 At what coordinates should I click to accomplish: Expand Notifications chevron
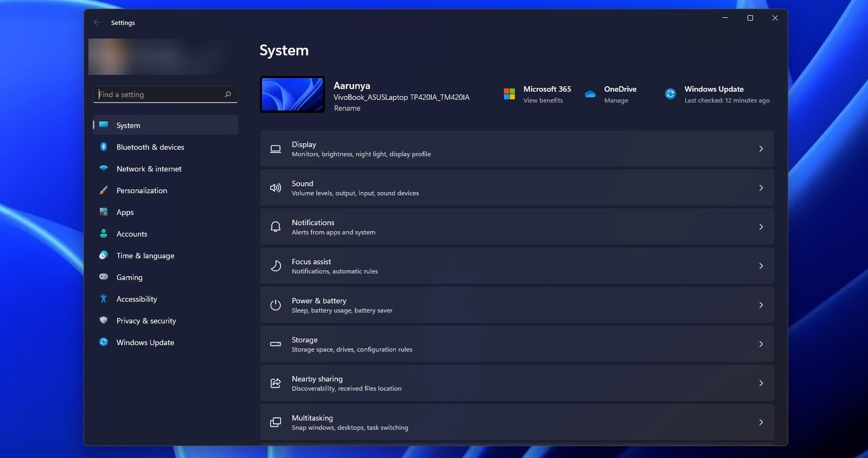click(761, 227)
